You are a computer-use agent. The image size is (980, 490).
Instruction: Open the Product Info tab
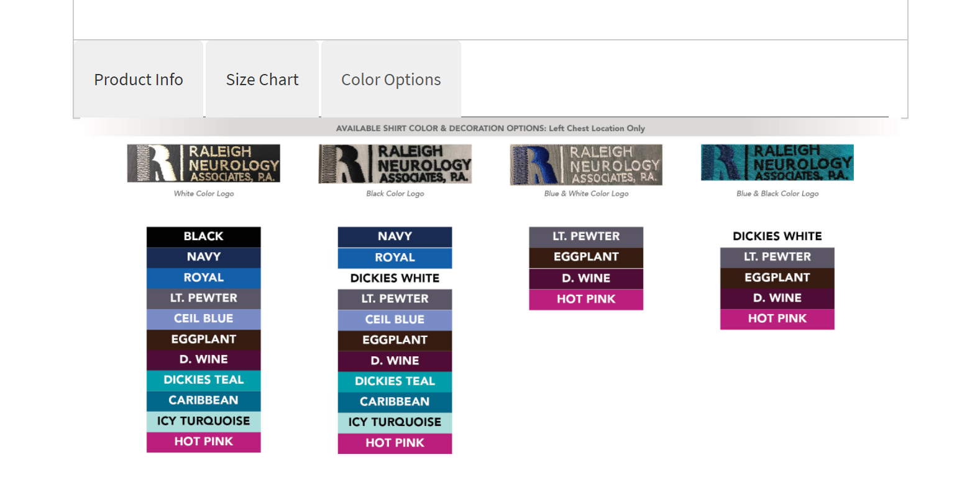coord(138,79)
